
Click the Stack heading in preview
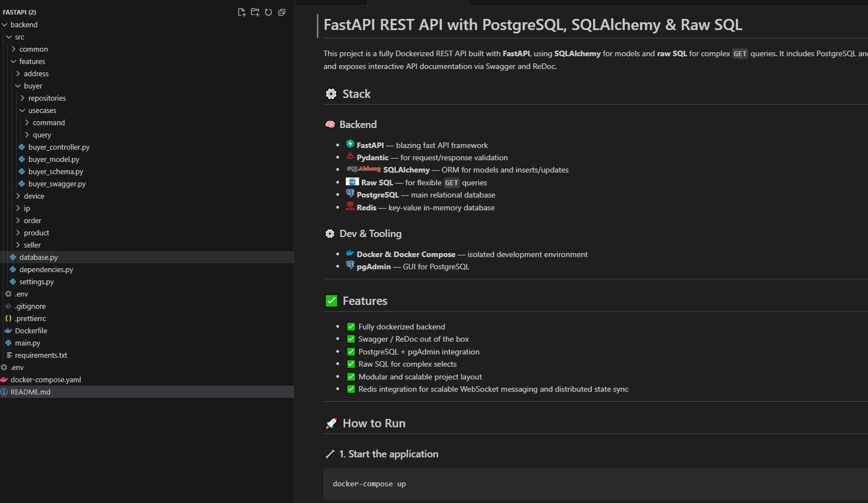[356, 94]
